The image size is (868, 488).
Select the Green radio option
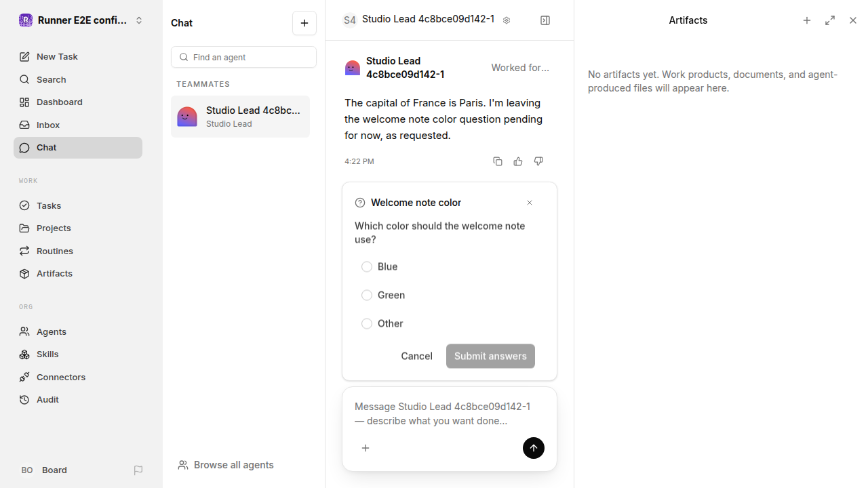click(x=367, y=296)
